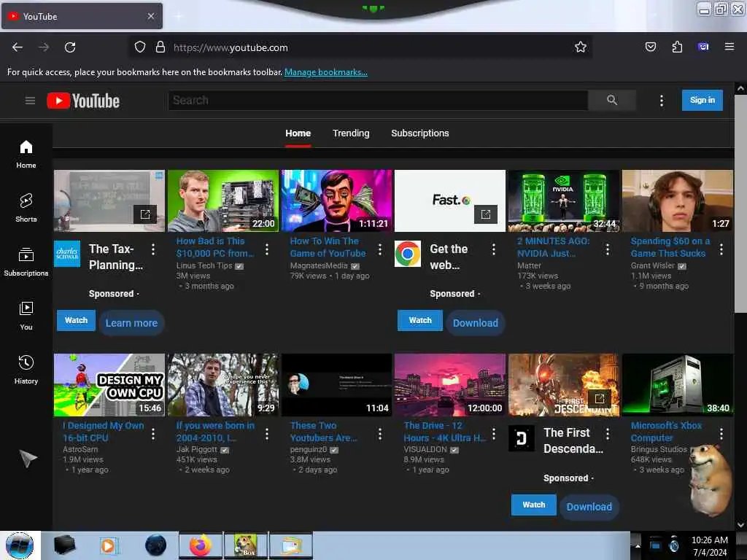Open the media player taskbar icon
747x560 pixels.
click(109, 545)
